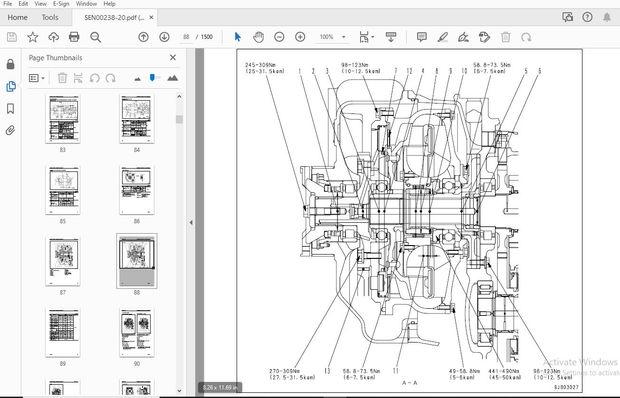This screenshot has height=398, width=620.
Task: Zoom out with the minus button
Action: tap(279, 37)
